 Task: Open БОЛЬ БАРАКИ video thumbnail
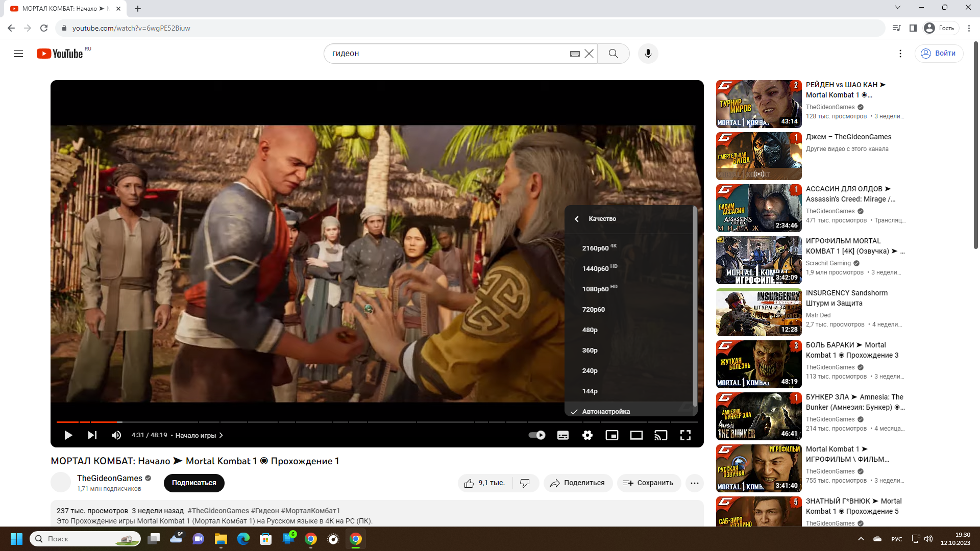click(x=758, y=364)
